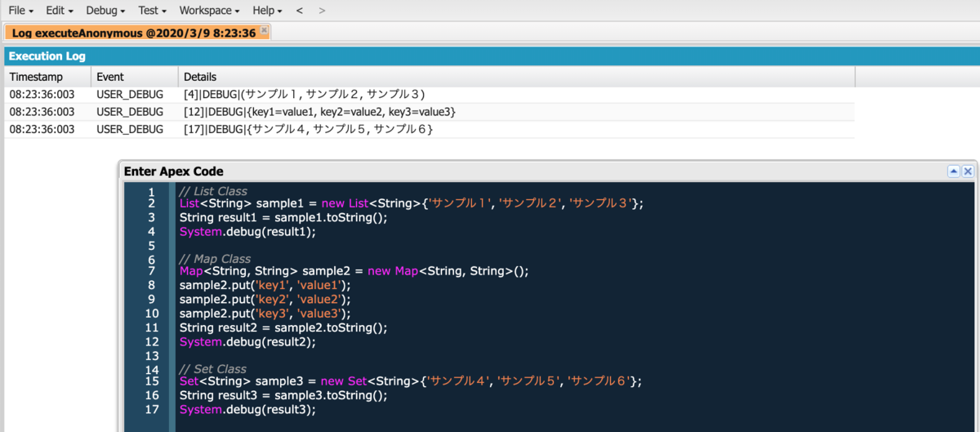Open the File menu
980x432 pixels.
[x=20, y=11]
